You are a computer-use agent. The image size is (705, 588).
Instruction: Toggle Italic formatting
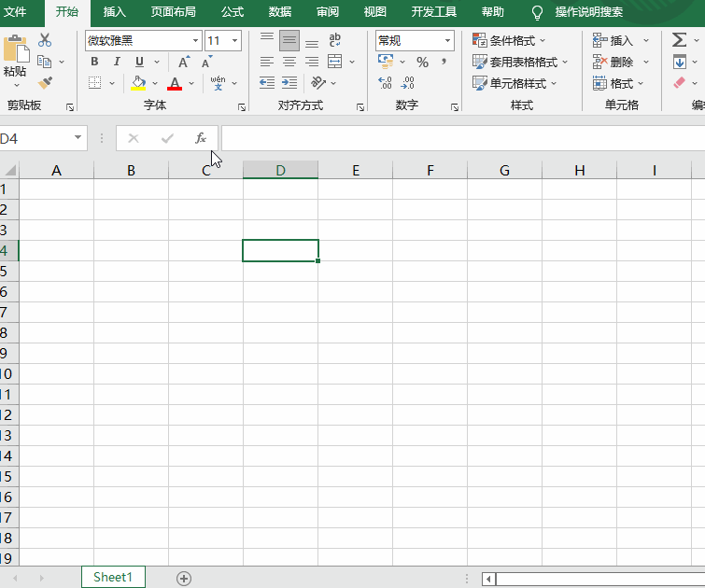117,62
